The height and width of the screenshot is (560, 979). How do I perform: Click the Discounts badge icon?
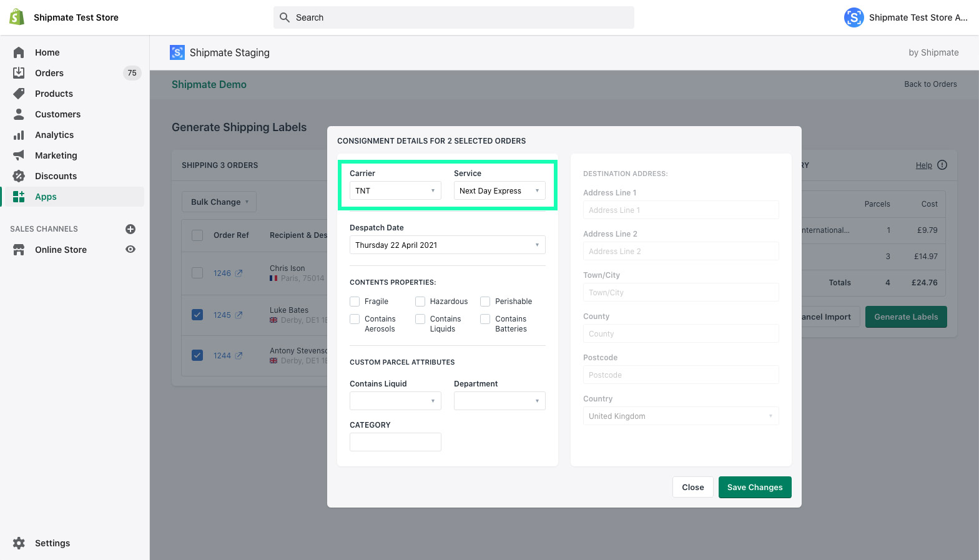19,176
